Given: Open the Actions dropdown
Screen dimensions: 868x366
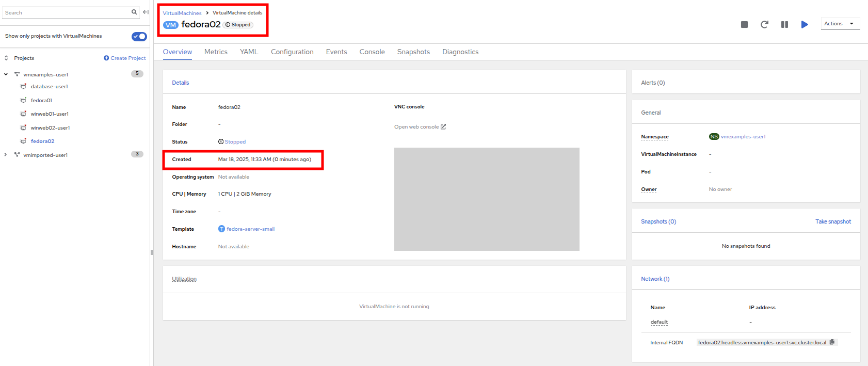Looking at the screenshot, I should [x=840, y=24].
